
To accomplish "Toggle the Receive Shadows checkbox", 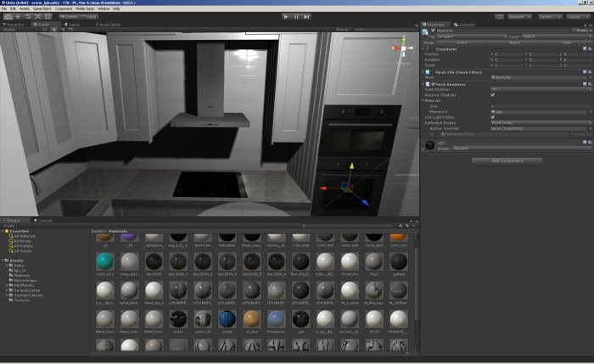I will [x=493, y=95].
